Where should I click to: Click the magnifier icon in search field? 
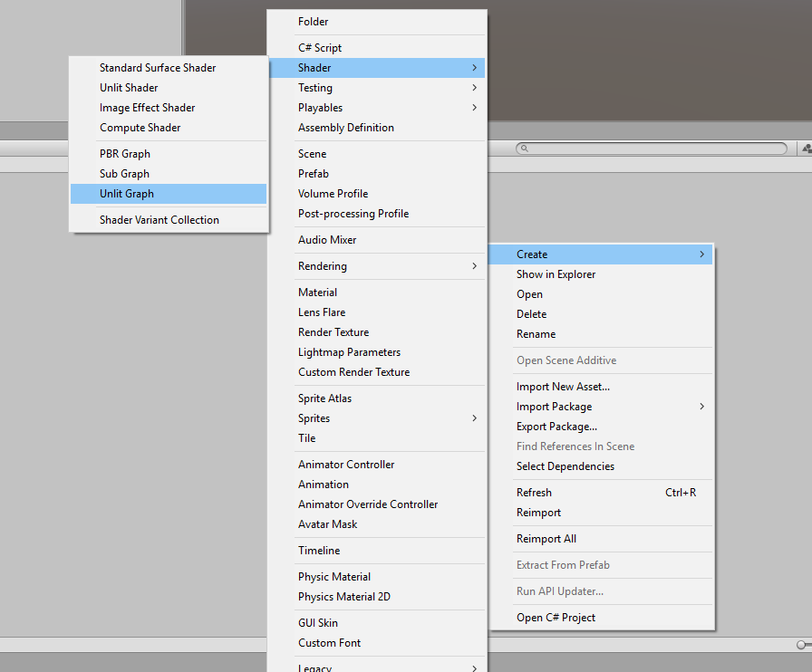tap(524, 149)
